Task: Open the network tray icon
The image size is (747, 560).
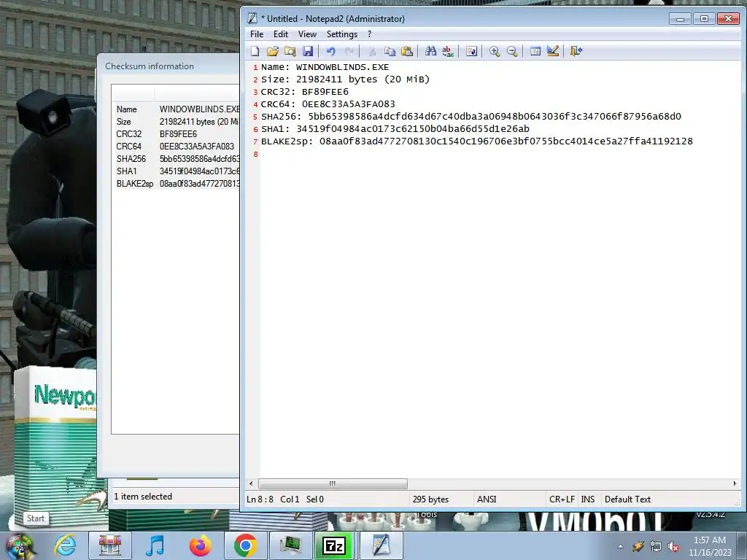Action: click(656, 547)
